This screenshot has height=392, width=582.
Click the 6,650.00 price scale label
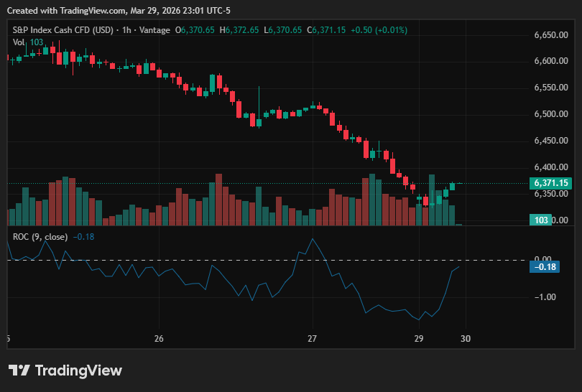(x=551, y=35)
